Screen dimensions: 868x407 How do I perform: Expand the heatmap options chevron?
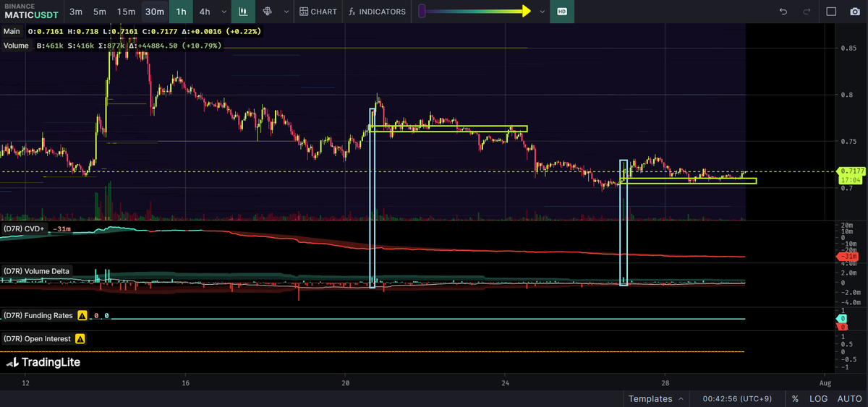pos(542,12)
